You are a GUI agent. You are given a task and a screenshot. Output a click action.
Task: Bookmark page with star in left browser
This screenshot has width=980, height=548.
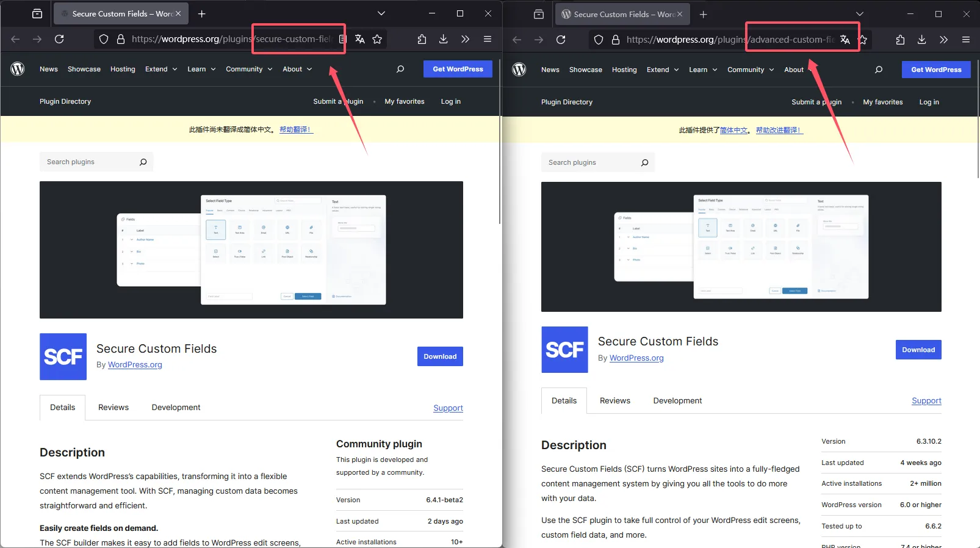[377, 39]
